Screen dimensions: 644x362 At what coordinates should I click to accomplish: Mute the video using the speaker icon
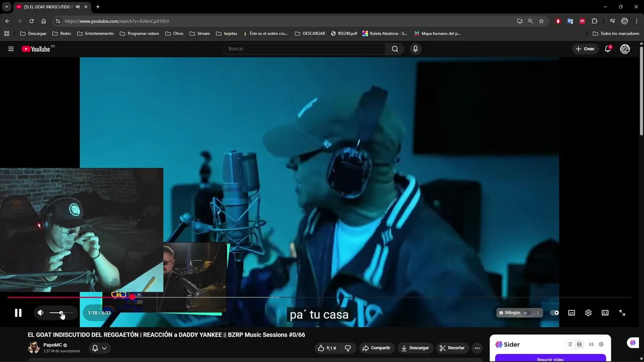[x=40, y=313]
